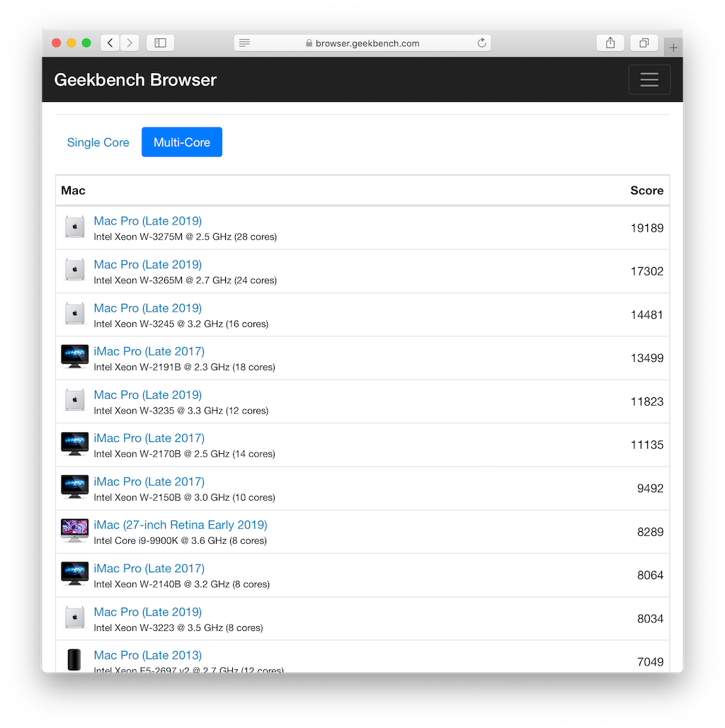Image resolution: width=725 pixels, height=728 pixels.
Task: Click text Intel Xeon W-2191B @ 2.3 GHz
Action: tap(161, 368)
